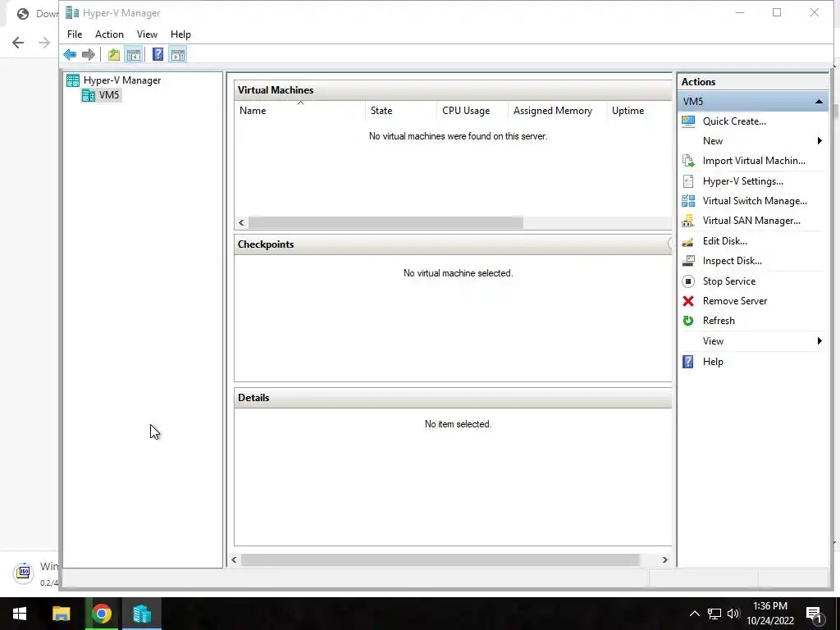Open the Windows Start menu
The height and width of the screenshot is (630, 840).
pyautogui.click(x=20, y=614)
